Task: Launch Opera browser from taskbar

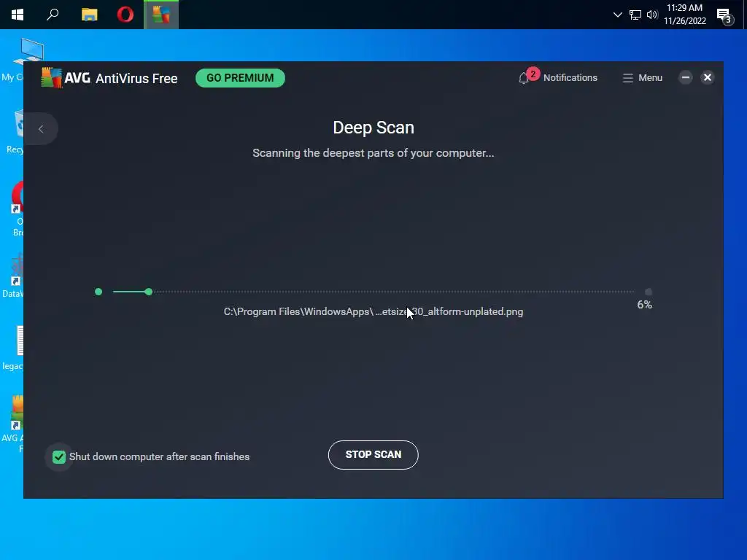Action: click(x=125, y=15)
